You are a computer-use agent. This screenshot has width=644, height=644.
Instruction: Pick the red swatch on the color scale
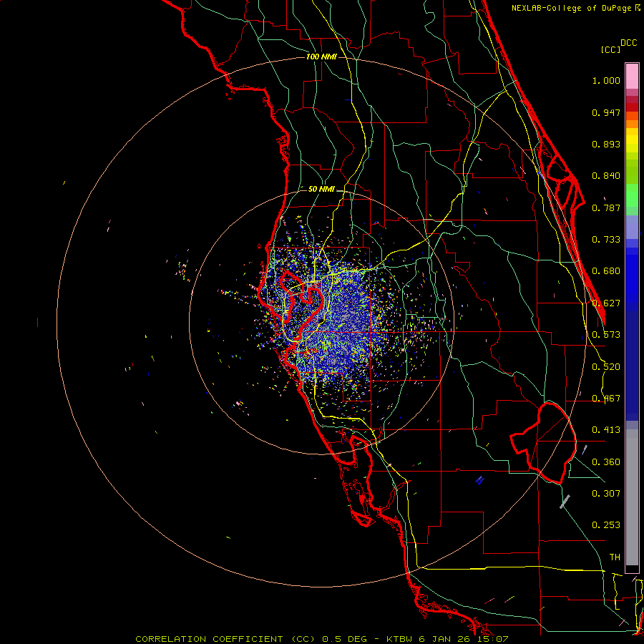(x=632, y=107)
